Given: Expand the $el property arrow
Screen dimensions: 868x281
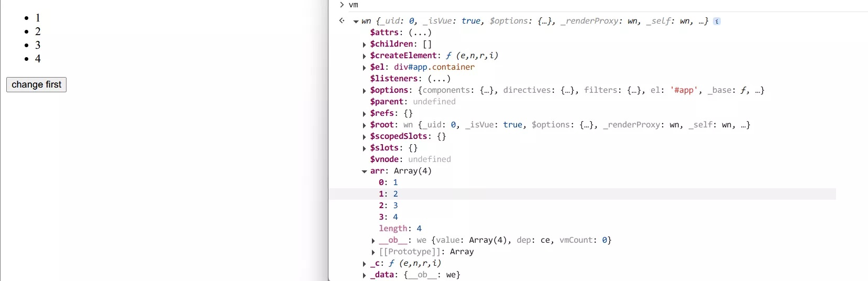Looking at the screenshot, I should pyautogui.click(x=365, y=68).
